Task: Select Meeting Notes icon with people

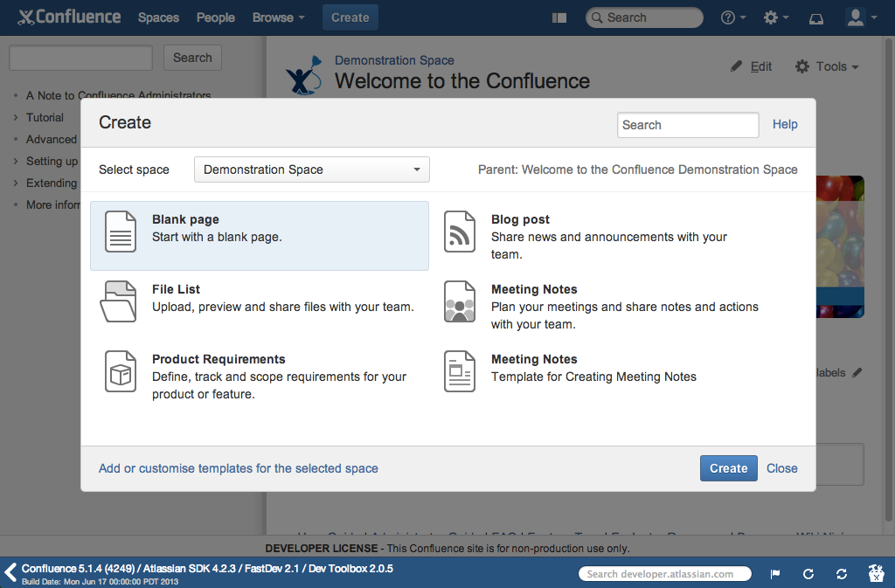Action: (x=460, y=301)
